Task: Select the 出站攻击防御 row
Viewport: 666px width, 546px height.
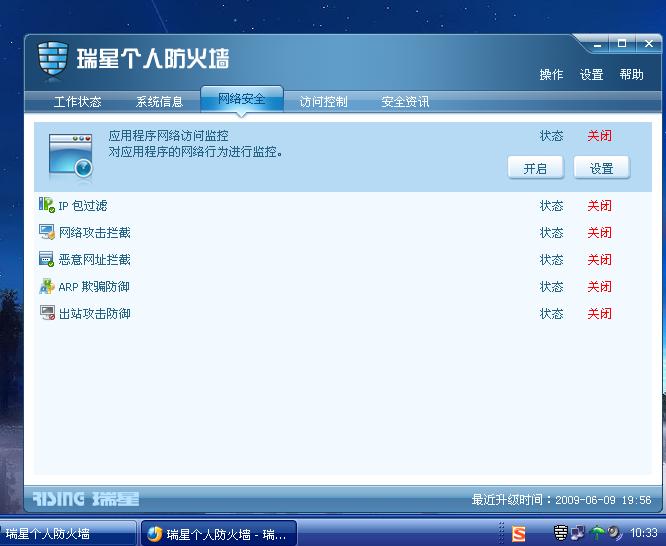Action: point(342,314)
